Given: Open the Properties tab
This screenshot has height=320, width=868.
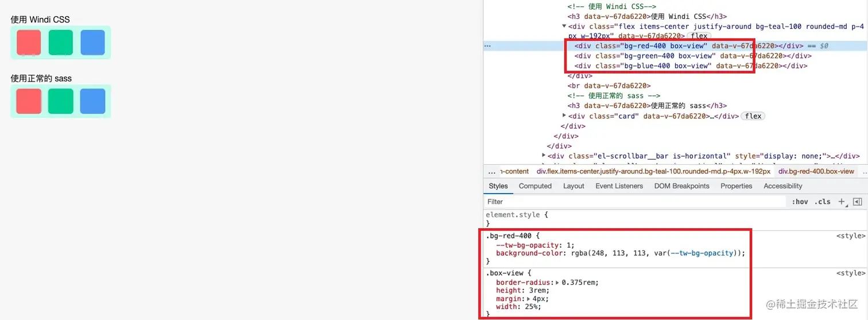Looking at the screenshot, I should (x=736, y=186).
